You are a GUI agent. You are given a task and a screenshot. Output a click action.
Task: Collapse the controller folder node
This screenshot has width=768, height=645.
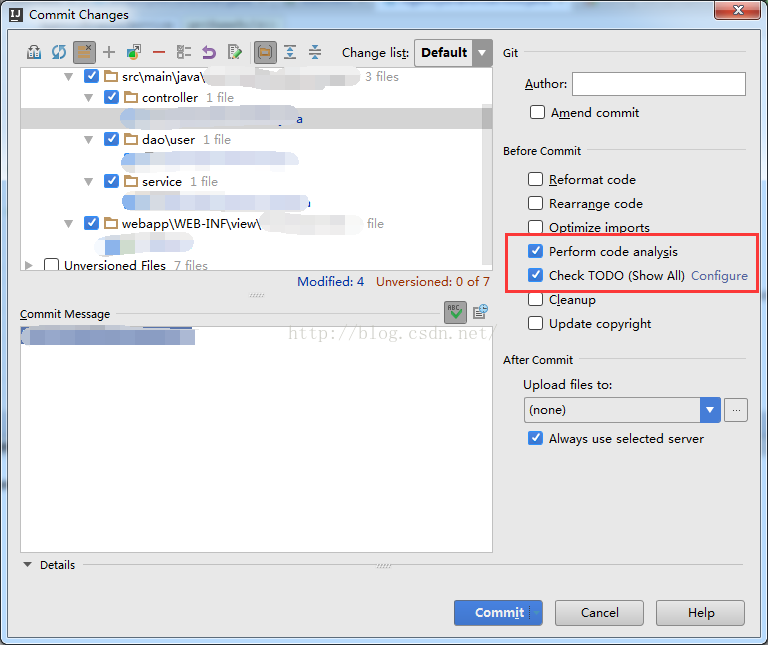click(89, 98)
